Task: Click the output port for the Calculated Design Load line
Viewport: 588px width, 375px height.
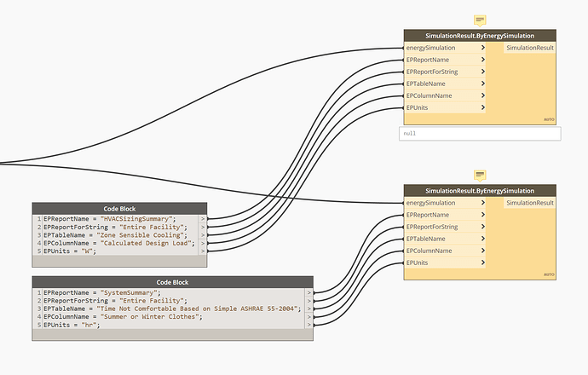Action: tap(203, 243)
